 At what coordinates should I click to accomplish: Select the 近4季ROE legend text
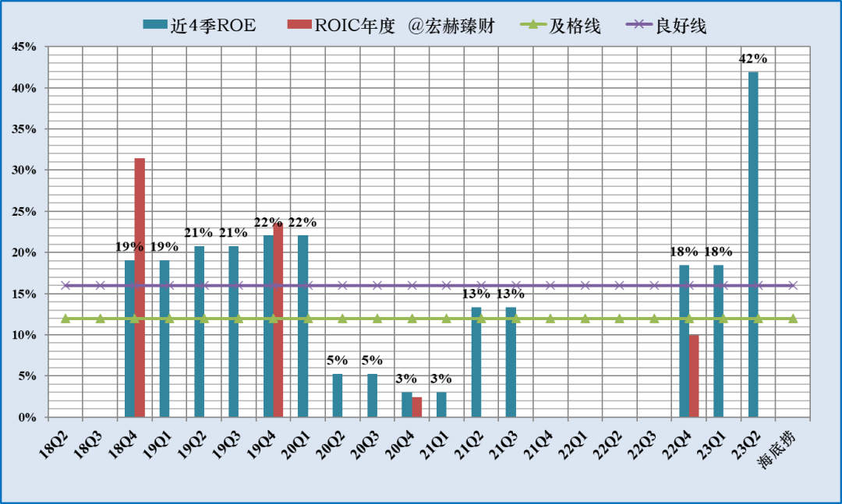tap(213, 25)
